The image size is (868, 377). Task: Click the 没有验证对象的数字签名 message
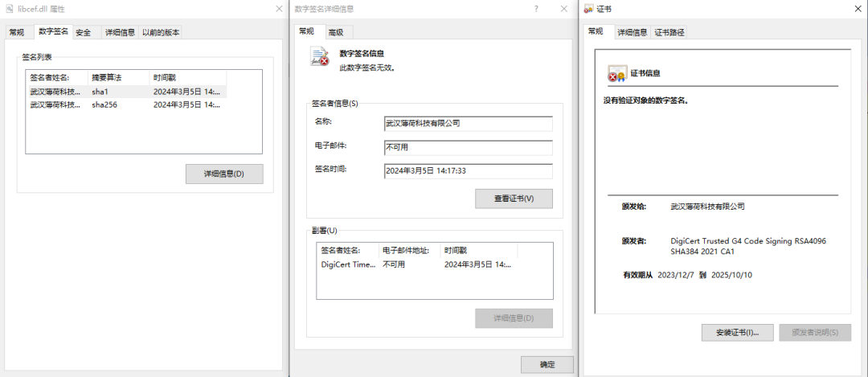646,100
